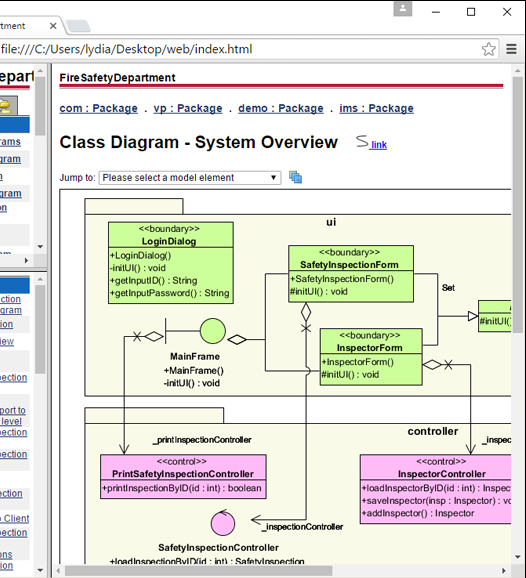Click the down arrow of upper-left panel scrollbar

tap(41, 247)
